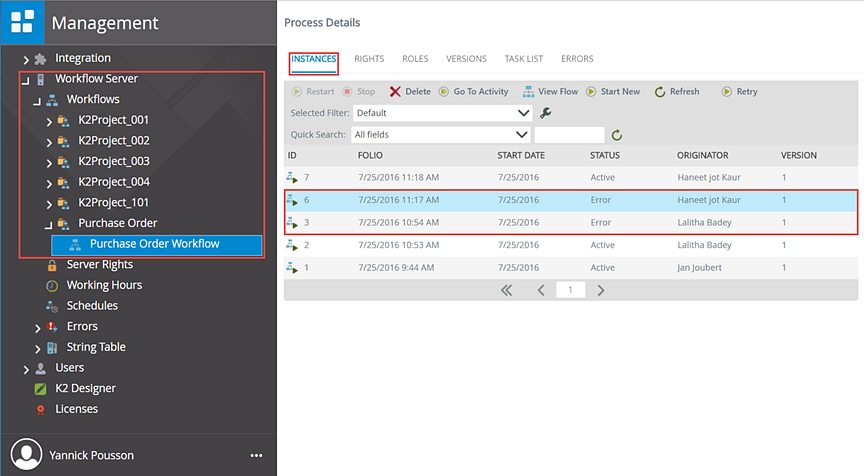Expand the String Table node
Screen dimensions: 864x476
pos(37,349)
